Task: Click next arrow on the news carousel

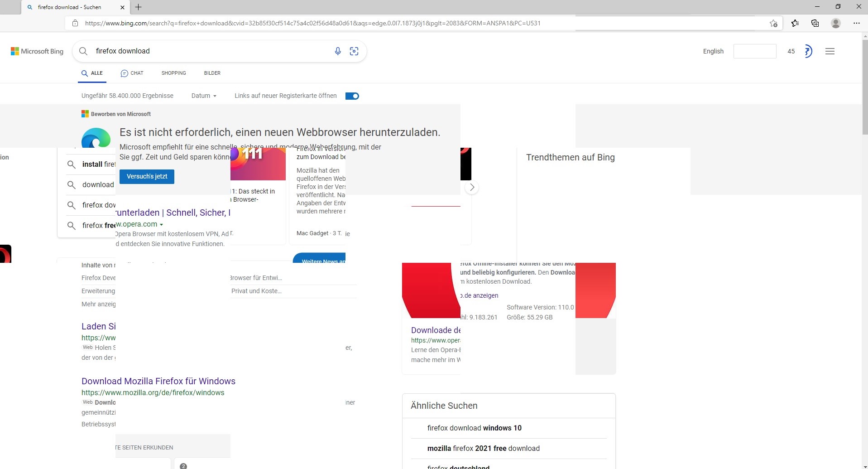Action: [472, 187]
